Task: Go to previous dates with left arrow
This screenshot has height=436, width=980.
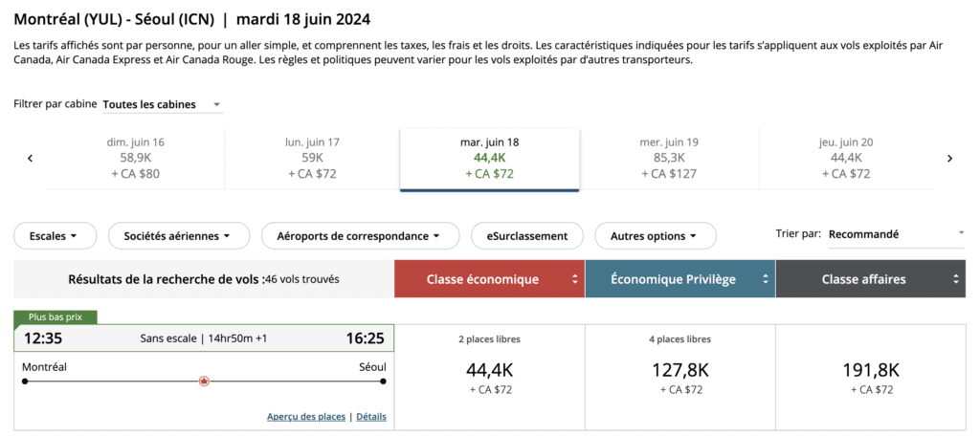Action: [31, 159]
